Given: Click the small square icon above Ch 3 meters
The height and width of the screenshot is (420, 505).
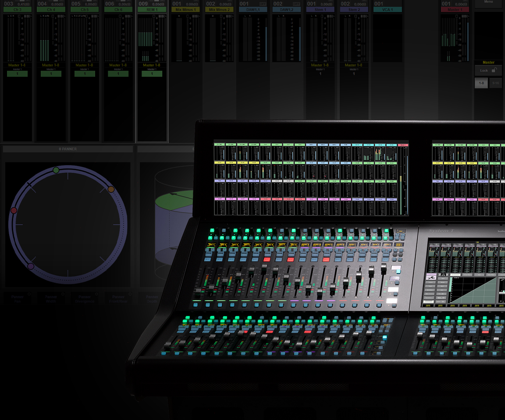Looking at the screenshot, I should 19,16.
